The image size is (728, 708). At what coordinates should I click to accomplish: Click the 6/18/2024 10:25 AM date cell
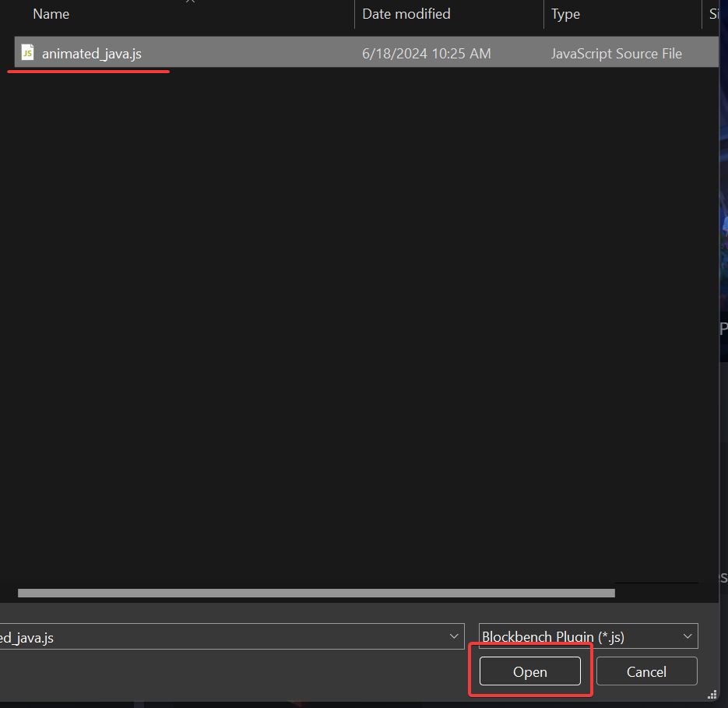point(426,54)
